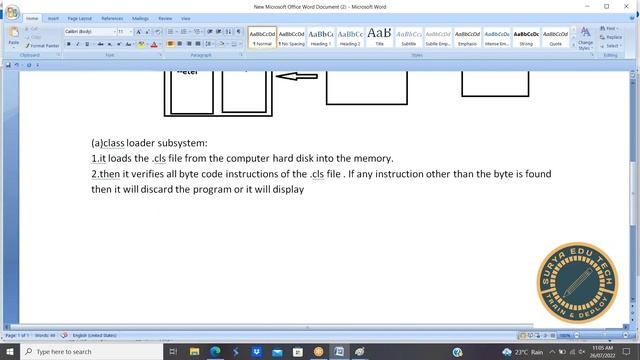Screen dimensions: 640x360
Task: Click the Copy button
Action: [x=33, y=37]
